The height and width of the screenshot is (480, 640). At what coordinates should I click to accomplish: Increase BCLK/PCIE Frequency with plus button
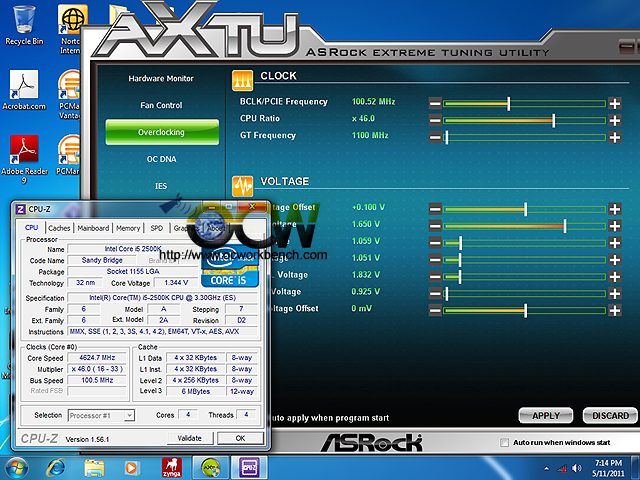[614, 104]
